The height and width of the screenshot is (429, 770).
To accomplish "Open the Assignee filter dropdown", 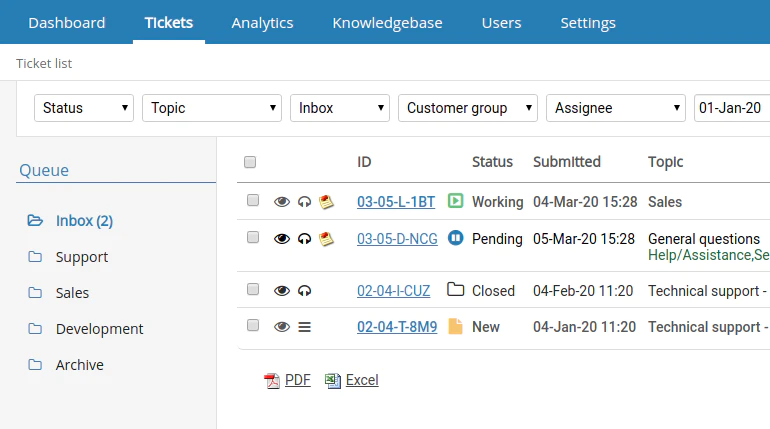I will pos(616,108).
